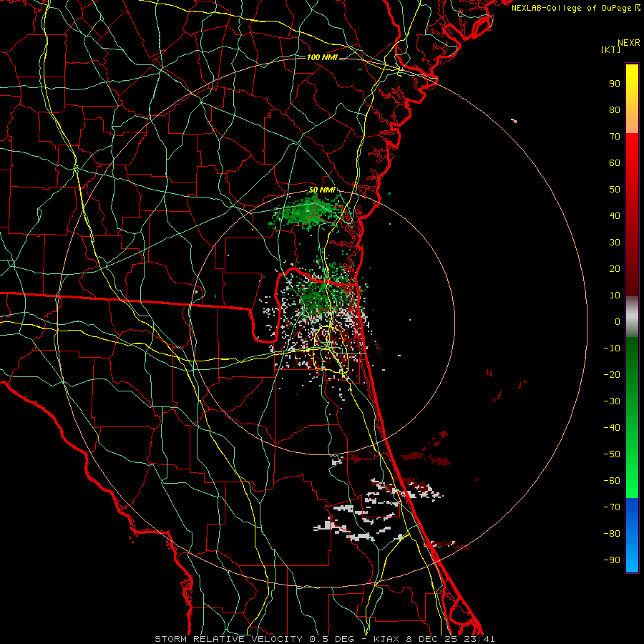
Task: Click the positive 70 value on velocity scale
Action: [615, 137]
